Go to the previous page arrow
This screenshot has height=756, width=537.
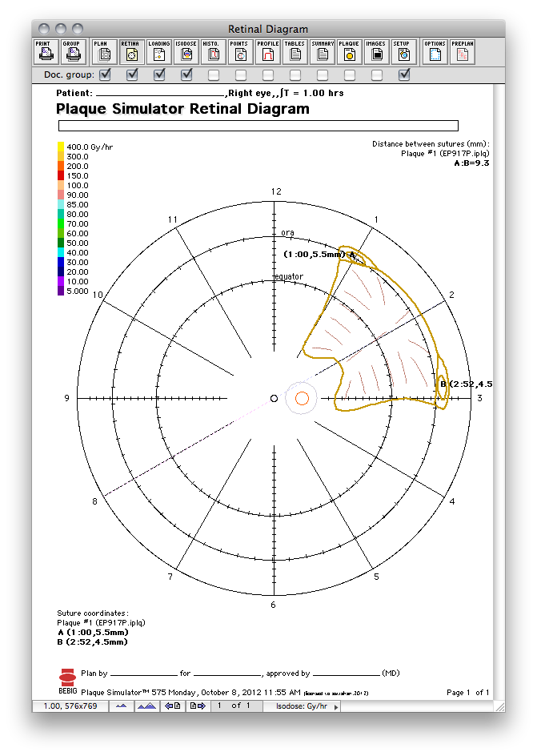click(x=172, y=706)
